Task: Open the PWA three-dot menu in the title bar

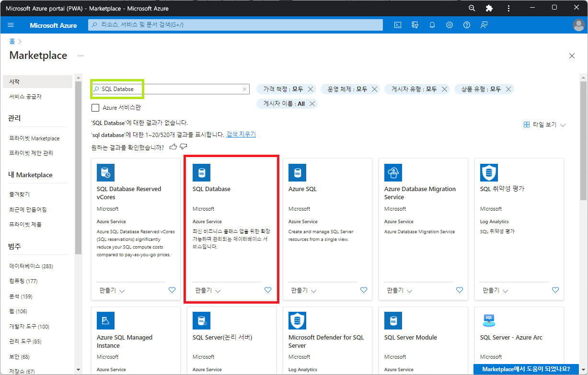Action: click(x=508, y=8)
